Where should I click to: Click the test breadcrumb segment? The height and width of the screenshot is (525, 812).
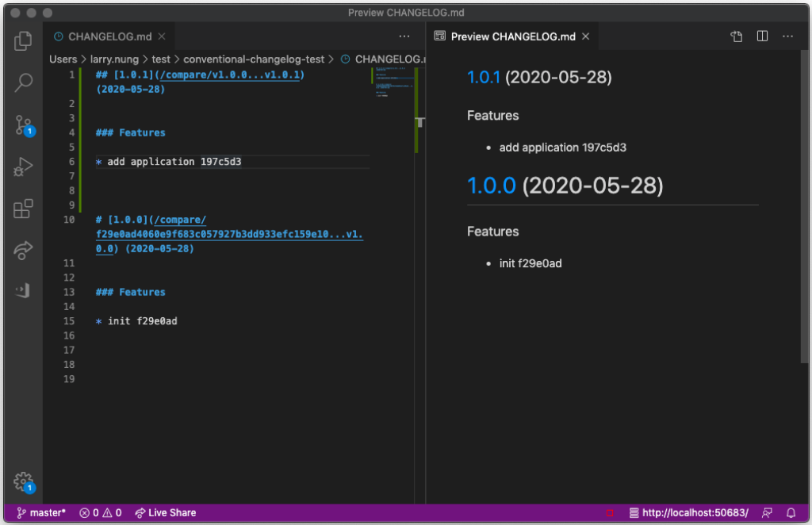point(161,59)
